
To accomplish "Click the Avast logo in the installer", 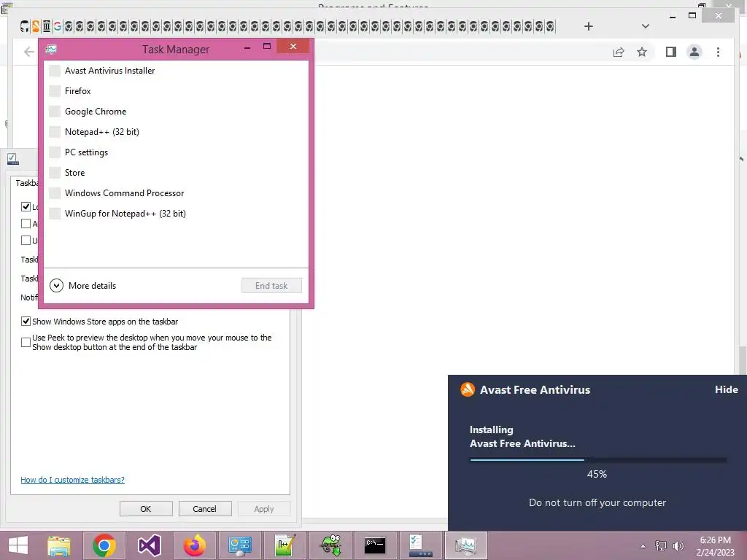I will (468, 389).
